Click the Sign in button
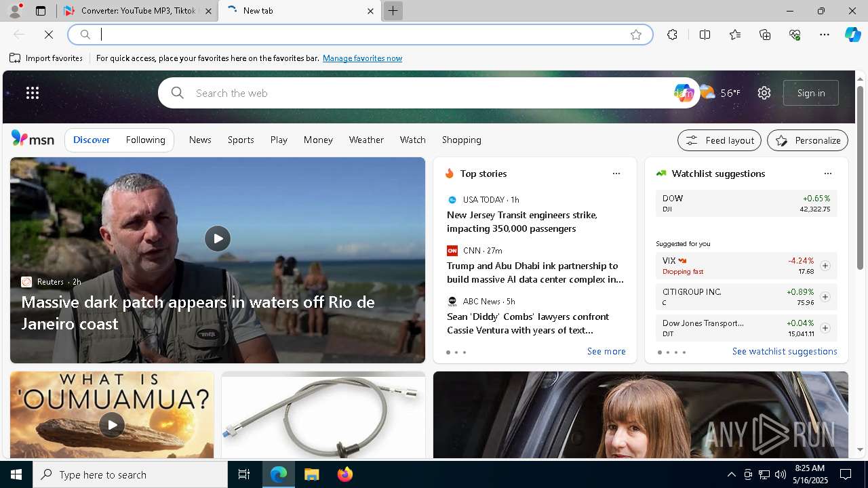 [811, 93]
